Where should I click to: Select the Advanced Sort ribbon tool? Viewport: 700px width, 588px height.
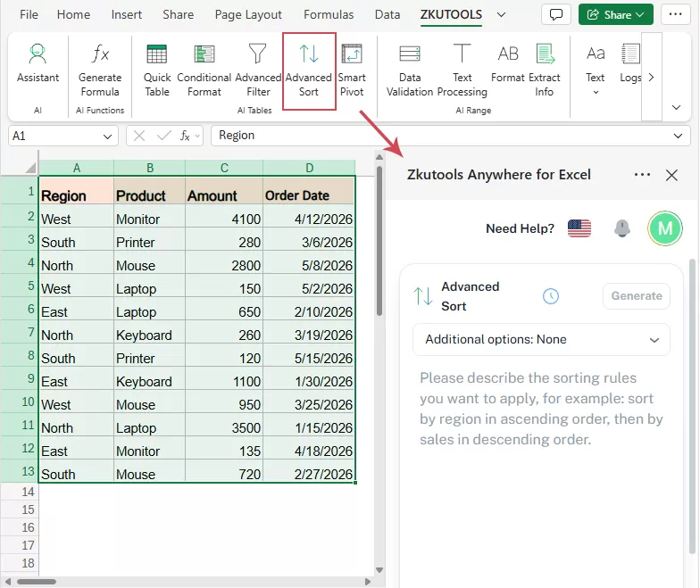tap(309, 70)
